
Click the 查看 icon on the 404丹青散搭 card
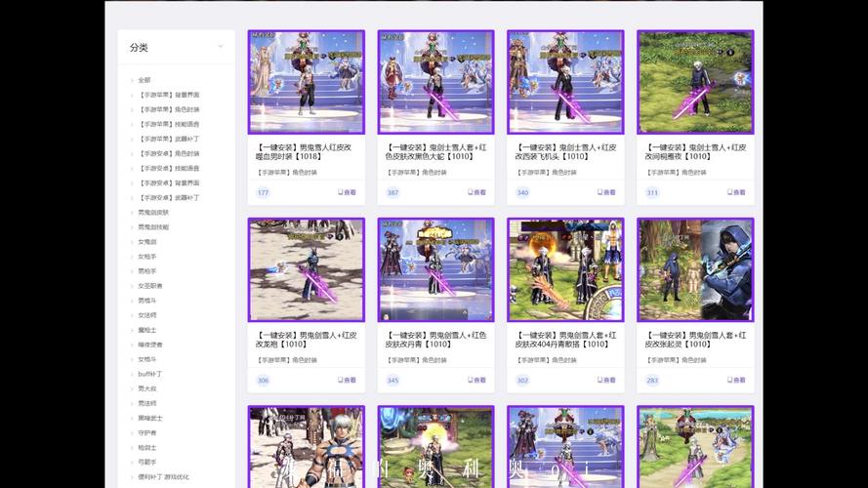(606, 381)
